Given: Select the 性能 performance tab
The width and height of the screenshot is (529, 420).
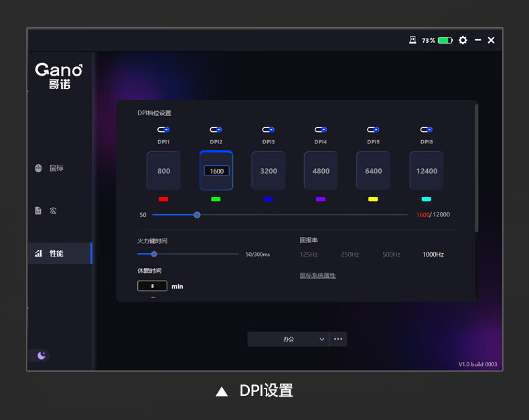Looking at the screenshot, I should (56, 253).
